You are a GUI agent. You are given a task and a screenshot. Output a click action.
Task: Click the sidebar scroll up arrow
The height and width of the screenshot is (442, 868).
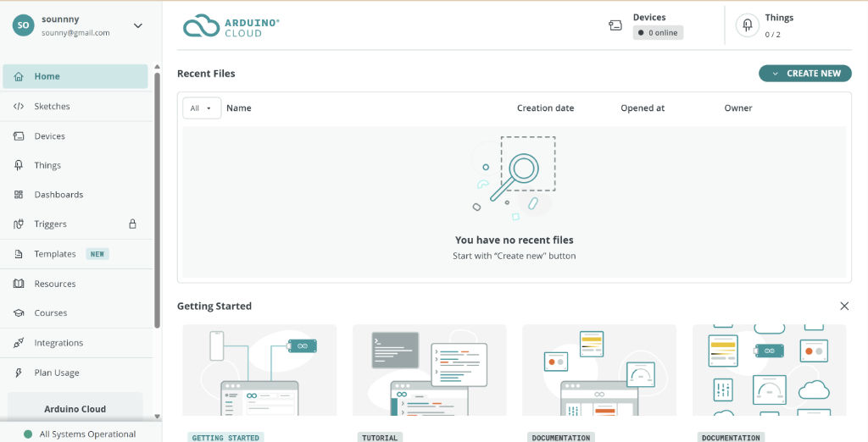(157, 67)
